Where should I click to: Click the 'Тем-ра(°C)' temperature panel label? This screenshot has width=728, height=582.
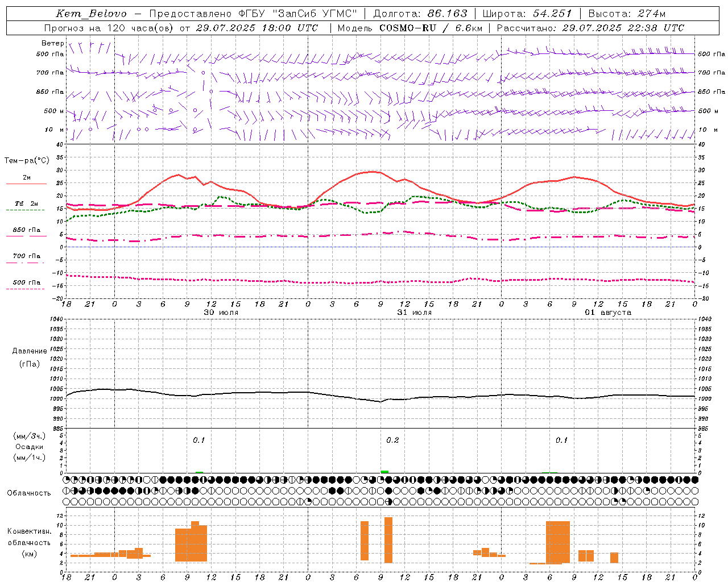click(x=27, y=161)
